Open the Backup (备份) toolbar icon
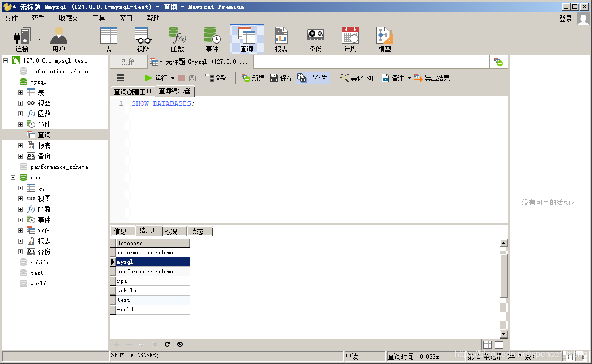This screenshot has width=592, height=364. (x=315, y=39)
